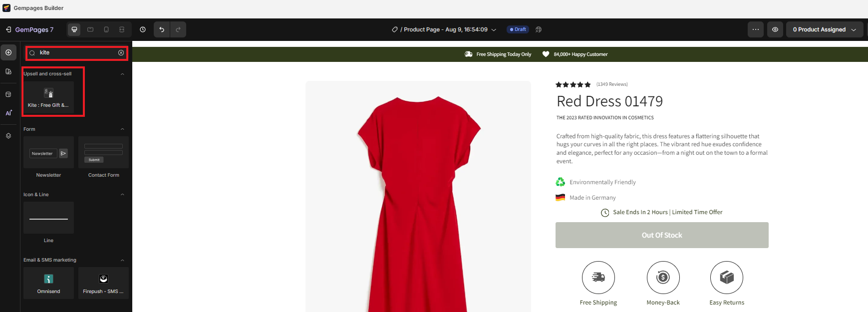Collapse the Form elements section
Image resolution: width=868 pixels, height=312 pixels.
click(x=122, y=129)
